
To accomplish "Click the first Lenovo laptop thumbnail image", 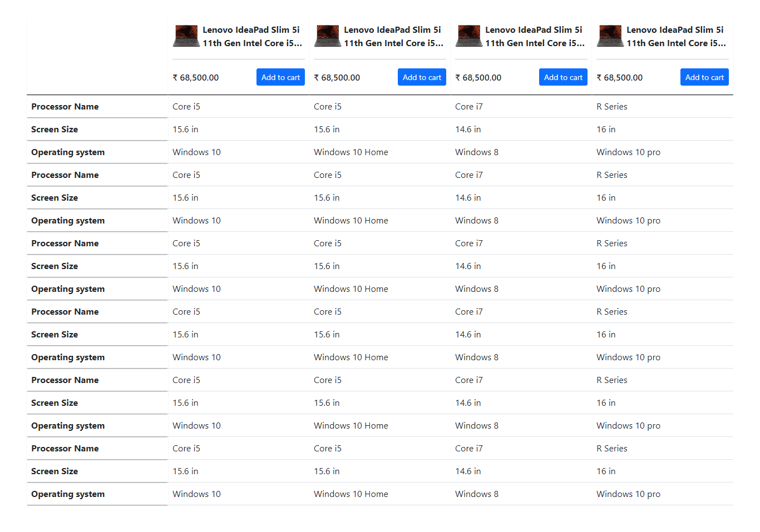I will click(x=186, y=36).
